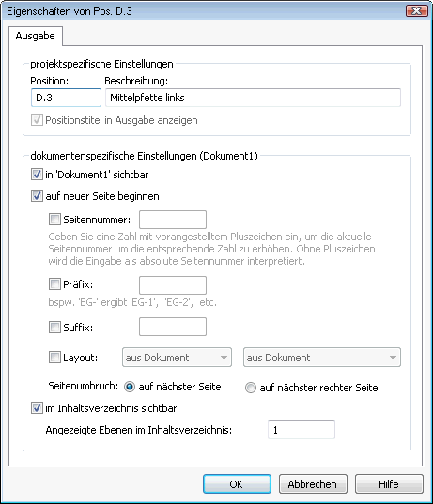Click the Beschreibung field with Mittelpfette links
This screenshot has height=504, width=433.
(x=253, y=98)
